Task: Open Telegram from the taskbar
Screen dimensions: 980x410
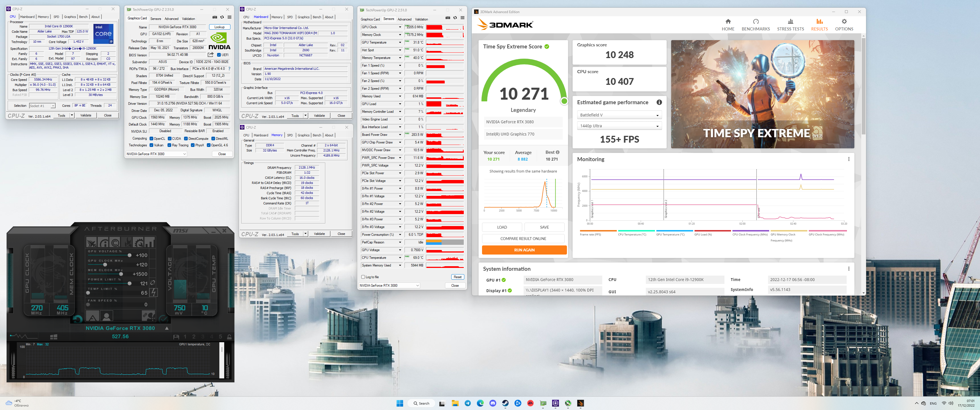Action: coord(467,403)
